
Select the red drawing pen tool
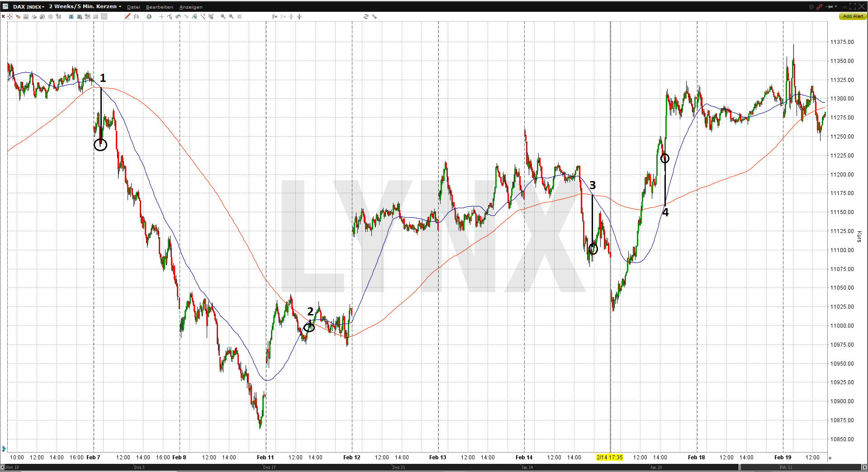click(x=128, y=16)
